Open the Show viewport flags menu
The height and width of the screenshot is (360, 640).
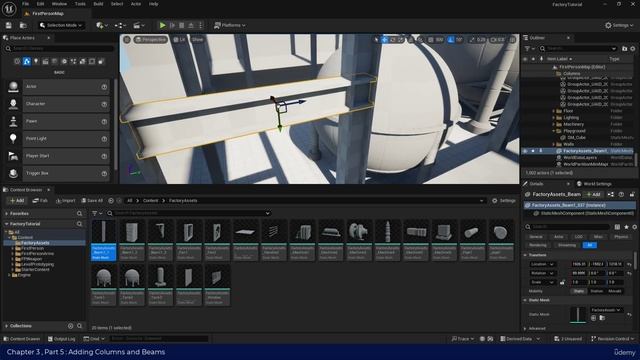197,40
